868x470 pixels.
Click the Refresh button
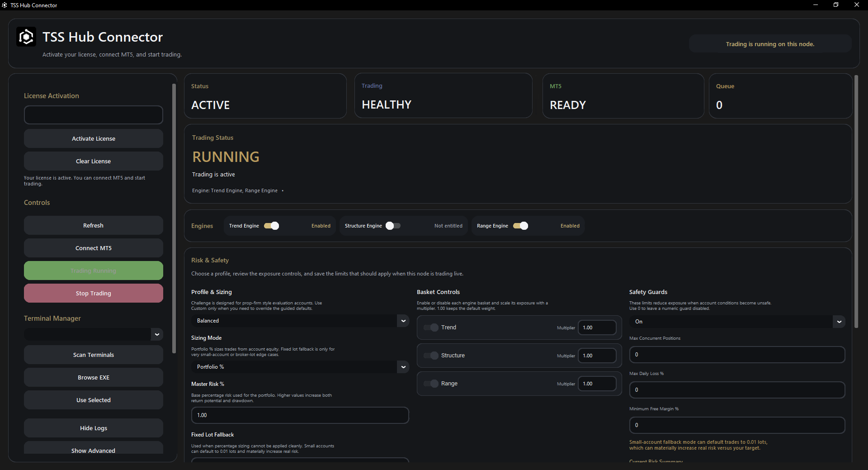(94, 225)
